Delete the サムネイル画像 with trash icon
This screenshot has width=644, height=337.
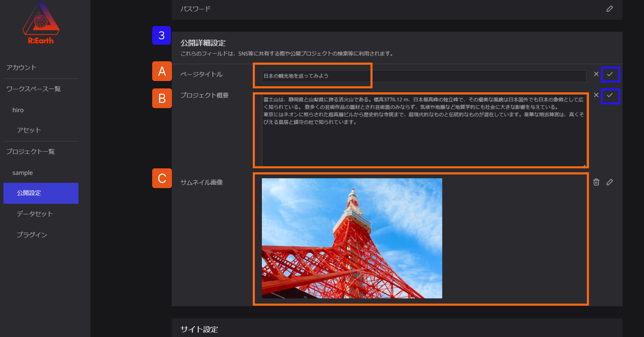click(596, 182)
